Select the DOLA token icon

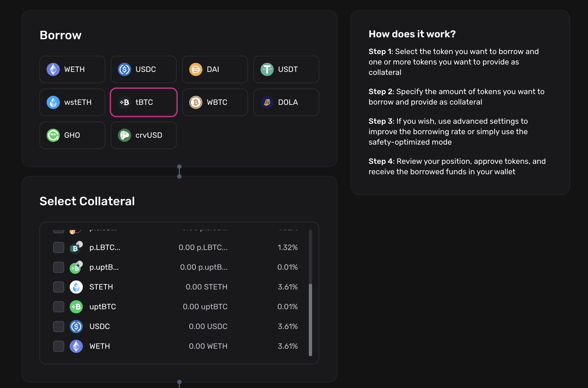[267, 102]
